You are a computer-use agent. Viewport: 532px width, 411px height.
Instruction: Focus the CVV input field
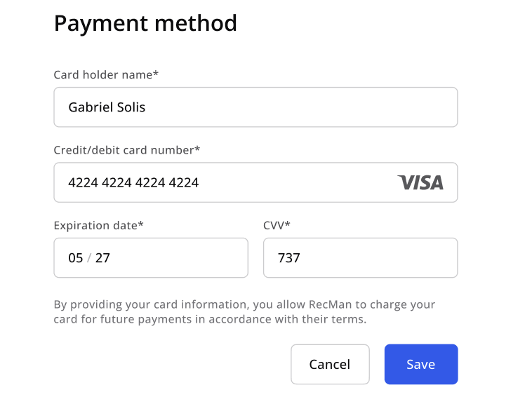(360, 257)
